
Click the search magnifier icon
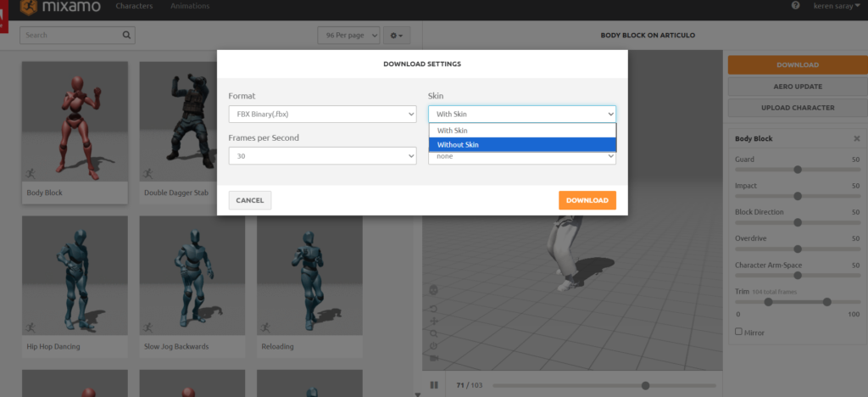[127, 35]
